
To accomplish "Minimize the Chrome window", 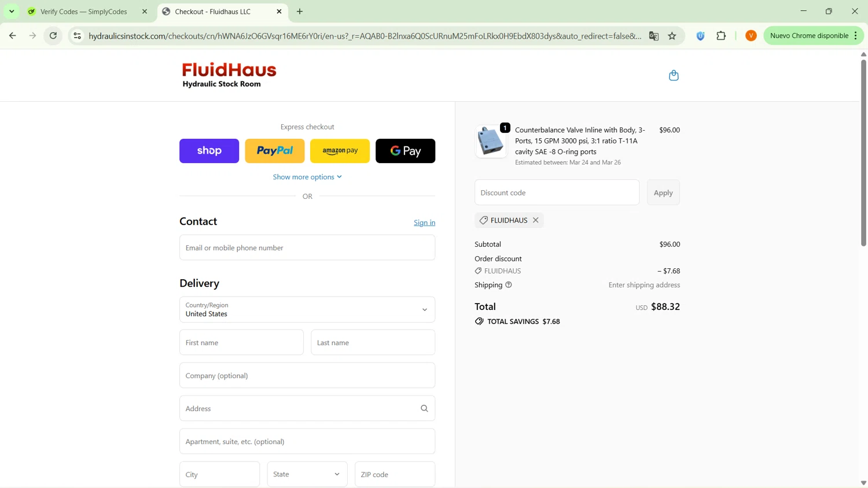I will [x=803, y=12].
